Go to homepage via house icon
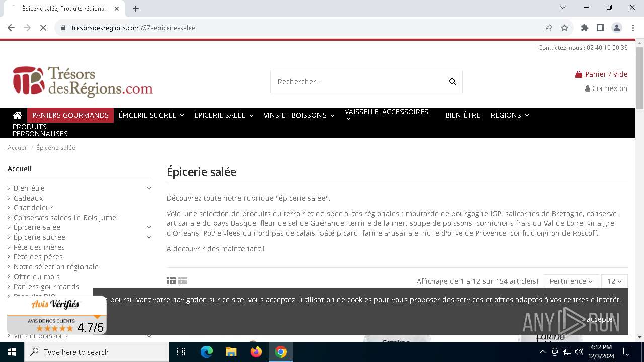644x362 pixels. pyautogui.click(x=17, y=115)
